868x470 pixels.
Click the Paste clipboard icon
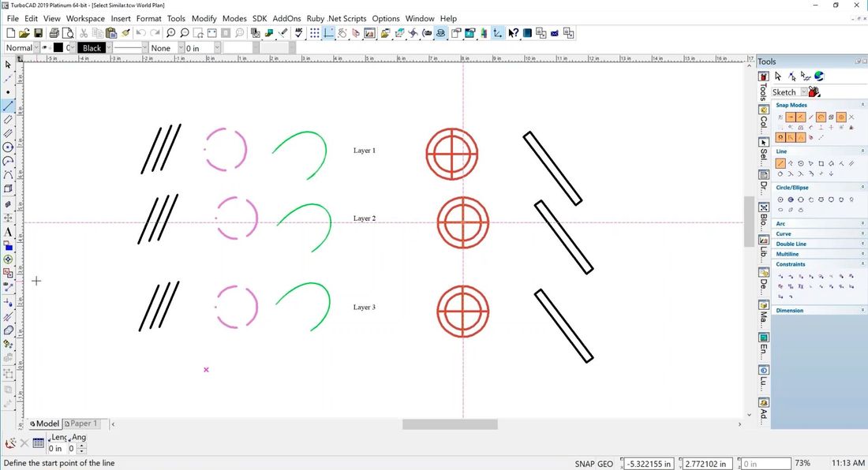(110, 33)
